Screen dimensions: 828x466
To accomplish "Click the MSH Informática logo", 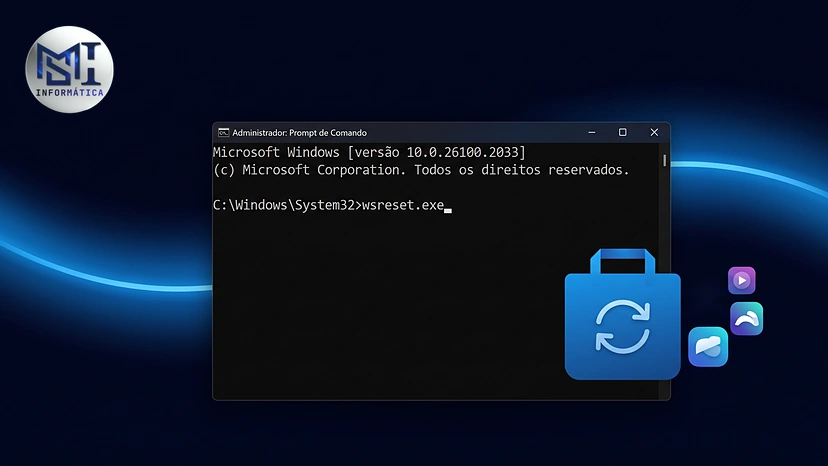I will [69, 69].
